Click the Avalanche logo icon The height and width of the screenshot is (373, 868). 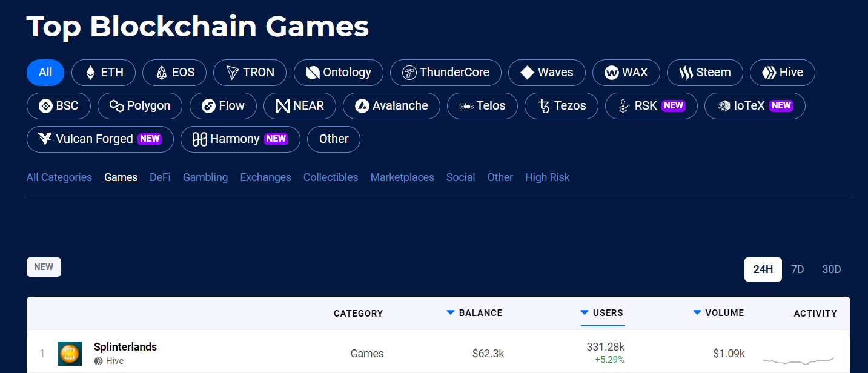click(x=362, y=106)
